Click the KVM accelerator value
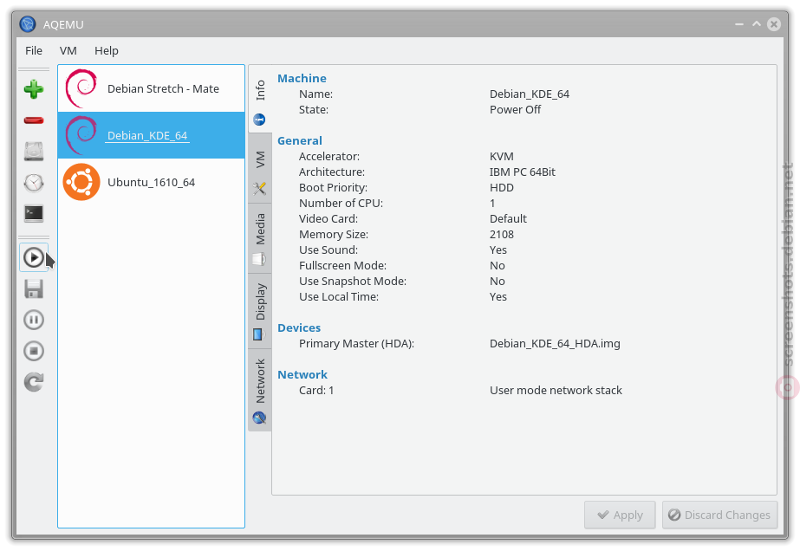This screenshot has width=800, height=551. 502,156
